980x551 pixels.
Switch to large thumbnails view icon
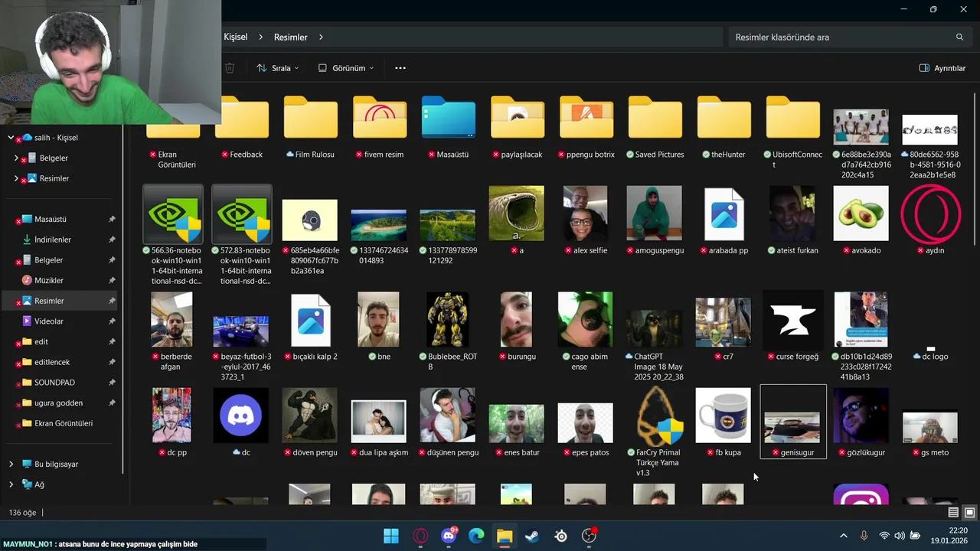pos(969,512)
